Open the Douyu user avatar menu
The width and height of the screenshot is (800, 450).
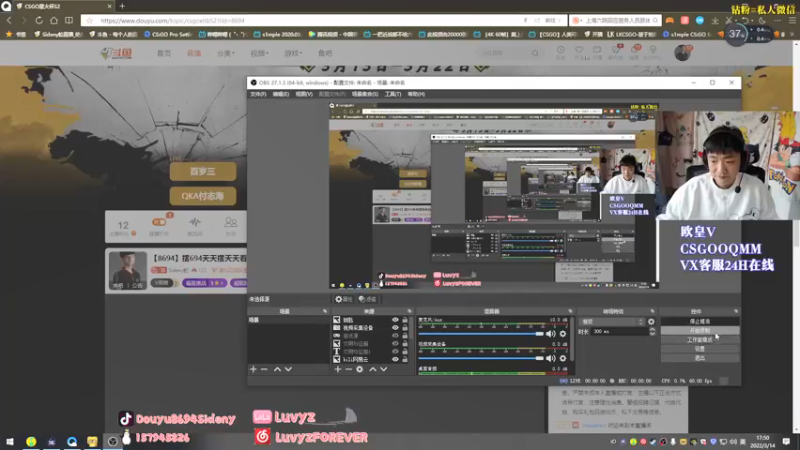tap(682, 53)
